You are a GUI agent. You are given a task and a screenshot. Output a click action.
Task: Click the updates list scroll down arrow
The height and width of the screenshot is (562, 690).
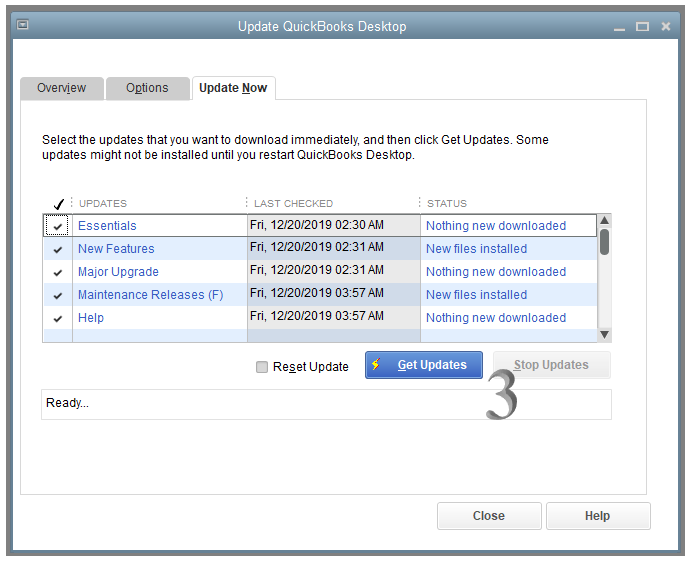pos(605,334)
